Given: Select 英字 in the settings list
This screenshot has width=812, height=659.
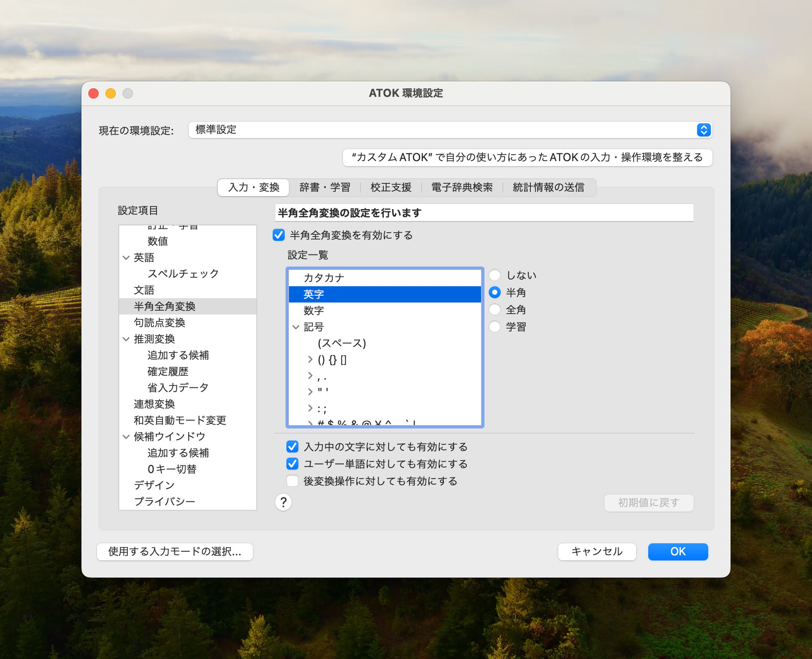Looking at the screenshot, I should point(385,294).
